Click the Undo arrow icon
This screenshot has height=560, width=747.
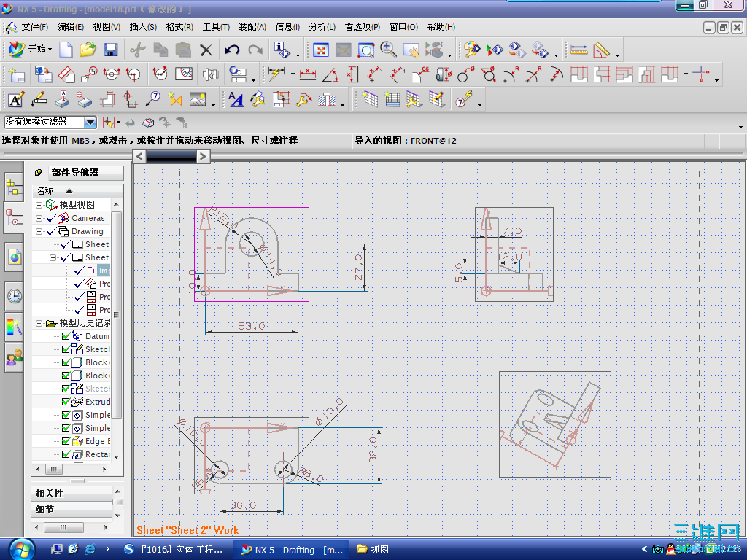pyautogui.click(x=232, y=50)
